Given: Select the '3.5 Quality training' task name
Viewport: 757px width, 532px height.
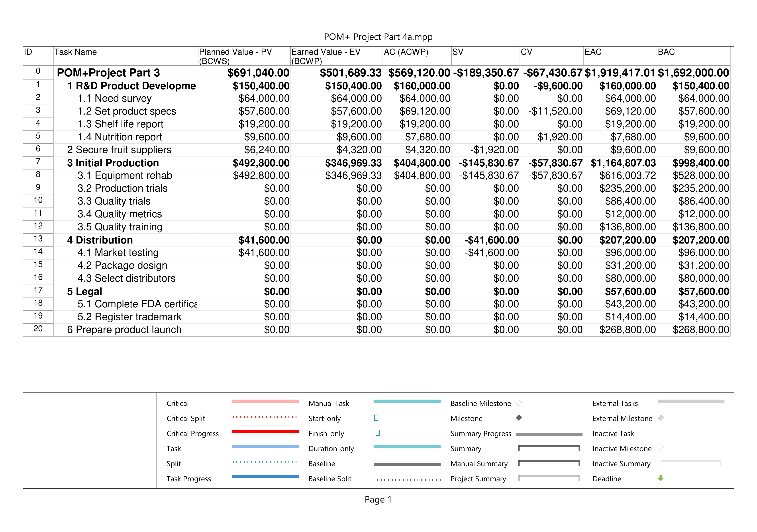Looking at the screenshot, I should (120, 227).
